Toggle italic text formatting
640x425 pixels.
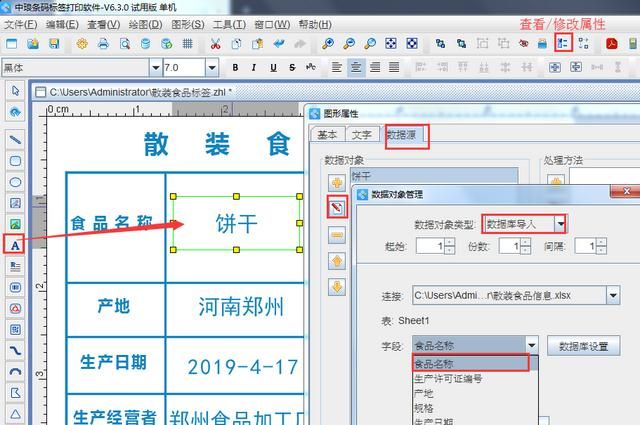254,67
